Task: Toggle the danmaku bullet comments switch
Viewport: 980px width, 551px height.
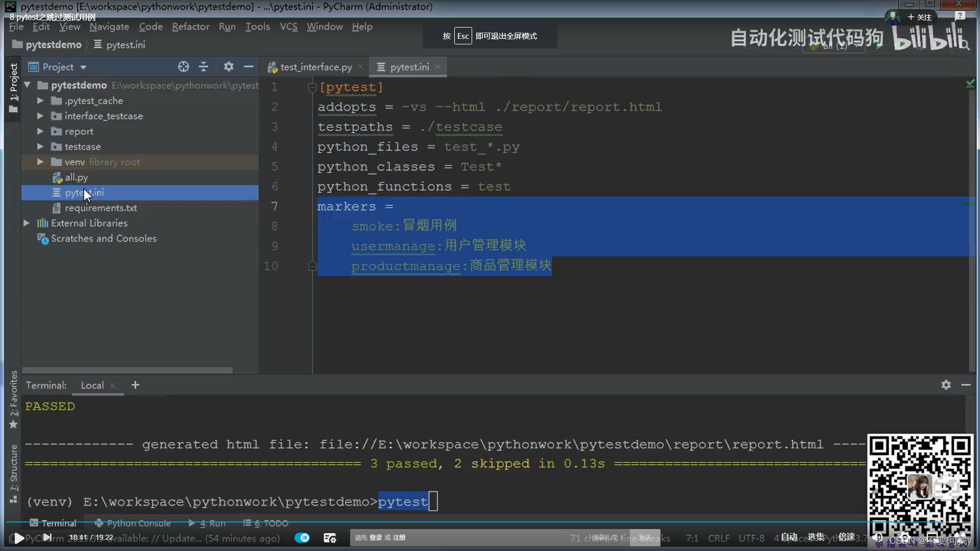Action: tap(302, 538)
